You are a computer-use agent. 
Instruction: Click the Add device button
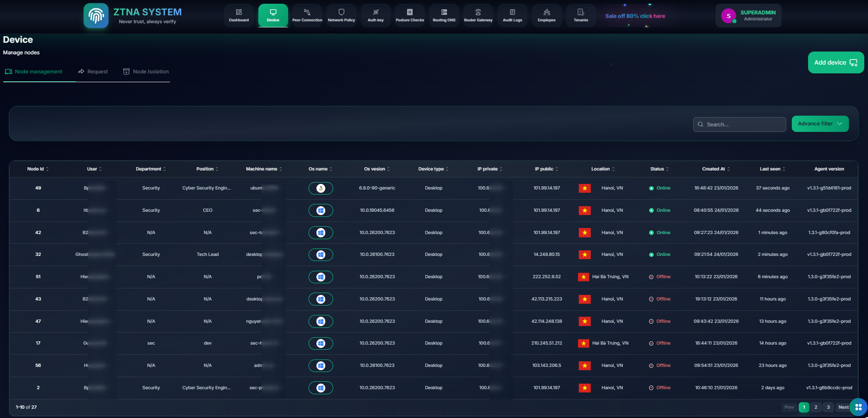(836, 63)
